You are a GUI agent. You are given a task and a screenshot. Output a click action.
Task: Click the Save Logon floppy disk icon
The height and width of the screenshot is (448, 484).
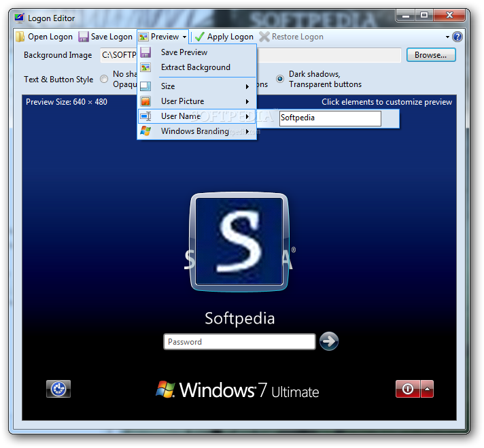coord(84,37)
